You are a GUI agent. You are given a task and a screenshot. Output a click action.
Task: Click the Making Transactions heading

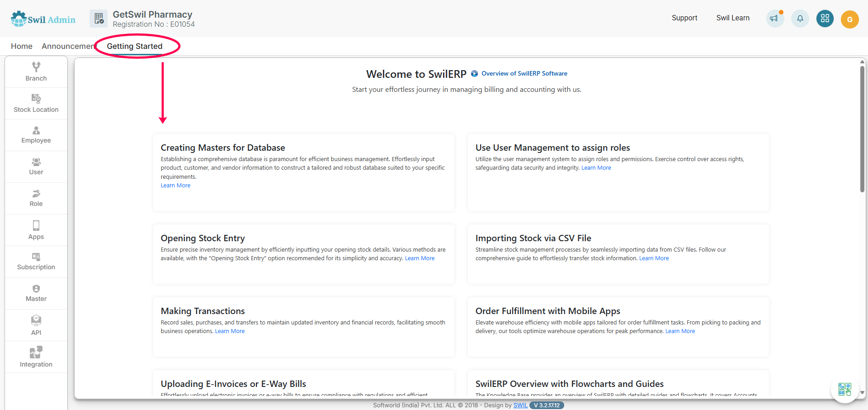203,311
